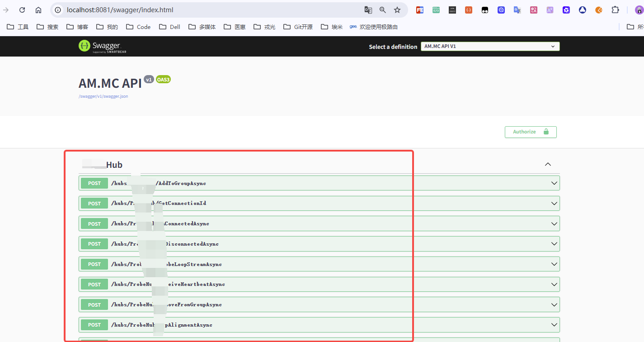This screenshot has width=644, height=342.
Task: Click the DisconnectedAsync path text
Action: coord(165,244)
